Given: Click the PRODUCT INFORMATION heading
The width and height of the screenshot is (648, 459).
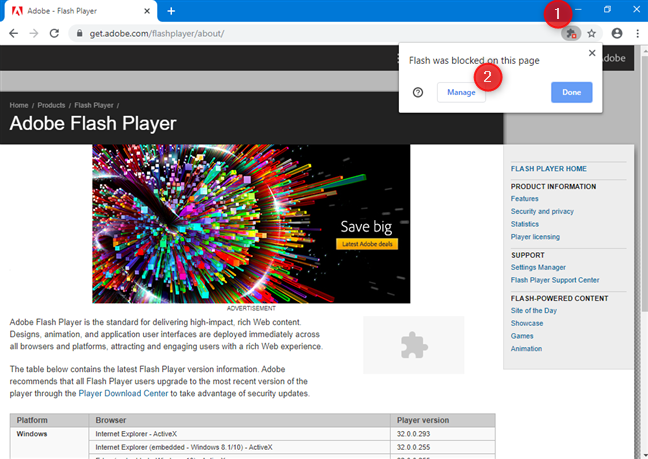Looking at the screenshot, I should coord(553,187).
